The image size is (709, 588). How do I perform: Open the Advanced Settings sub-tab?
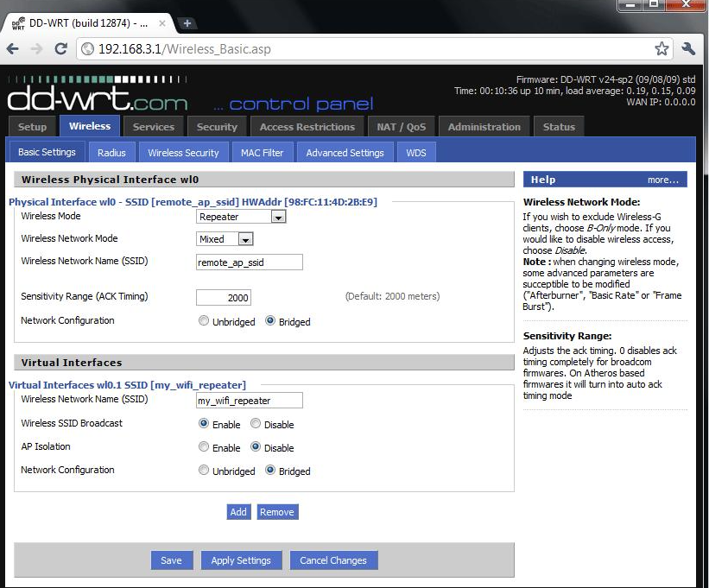(x=345, y=153)
